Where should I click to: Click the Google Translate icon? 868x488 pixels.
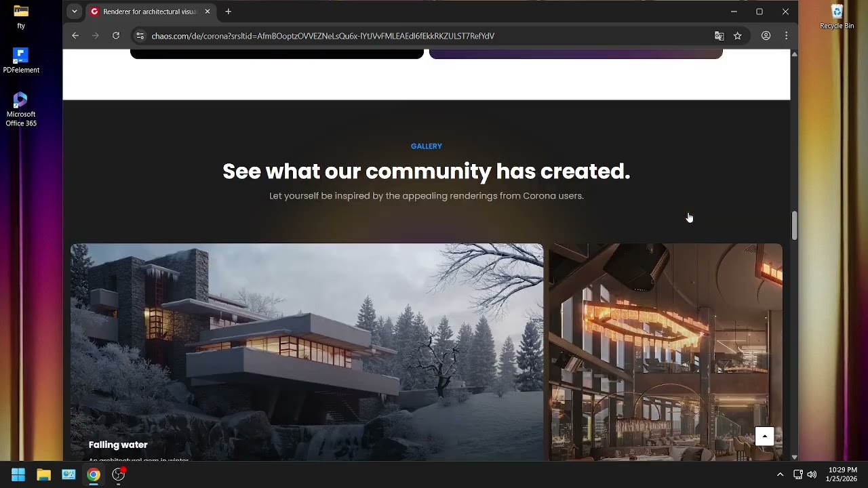point(719,36)
